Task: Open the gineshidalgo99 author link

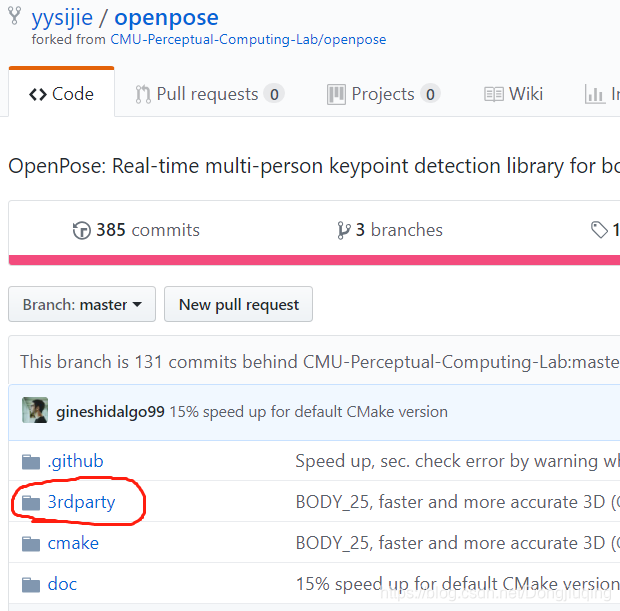Action: 110,412
